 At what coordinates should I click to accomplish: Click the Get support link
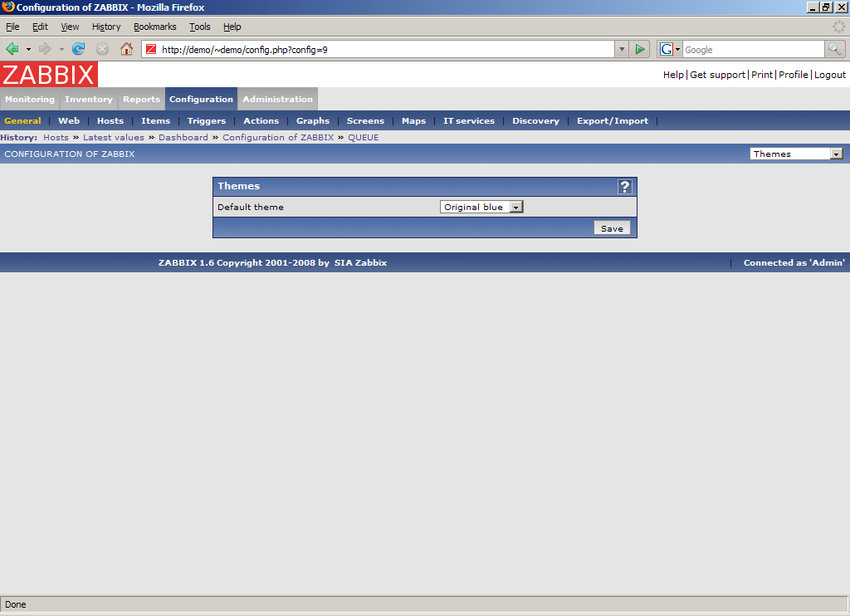pos(717,75)
